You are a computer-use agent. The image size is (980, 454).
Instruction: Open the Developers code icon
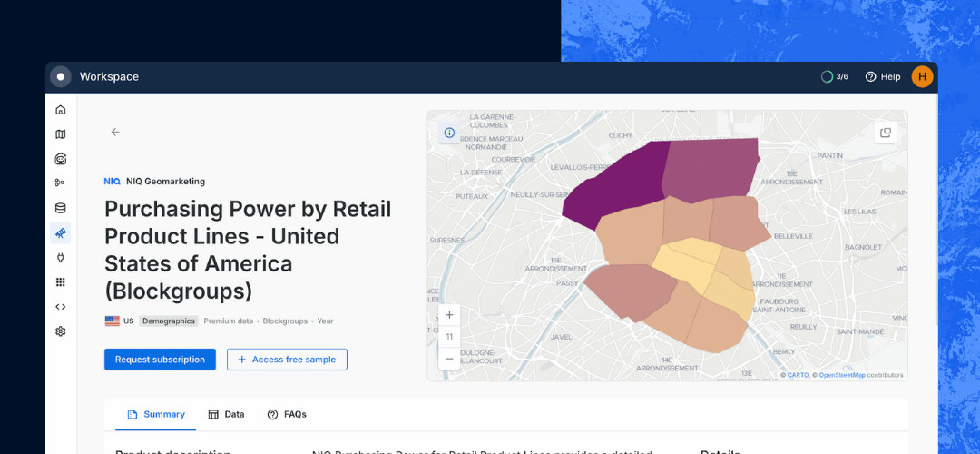61,306
